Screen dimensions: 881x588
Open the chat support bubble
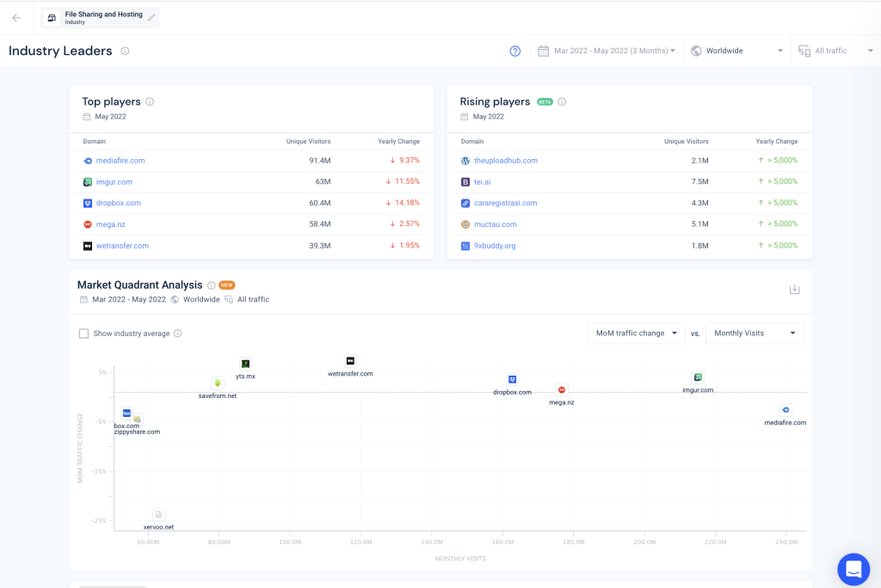tap(853, 569)
